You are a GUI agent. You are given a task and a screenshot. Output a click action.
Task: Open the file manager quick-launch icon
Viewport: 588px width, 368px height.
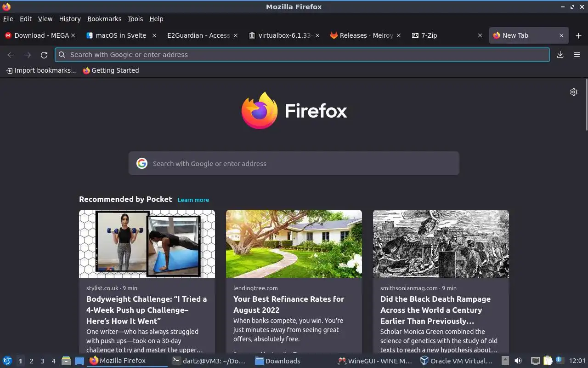coord(66,361)
